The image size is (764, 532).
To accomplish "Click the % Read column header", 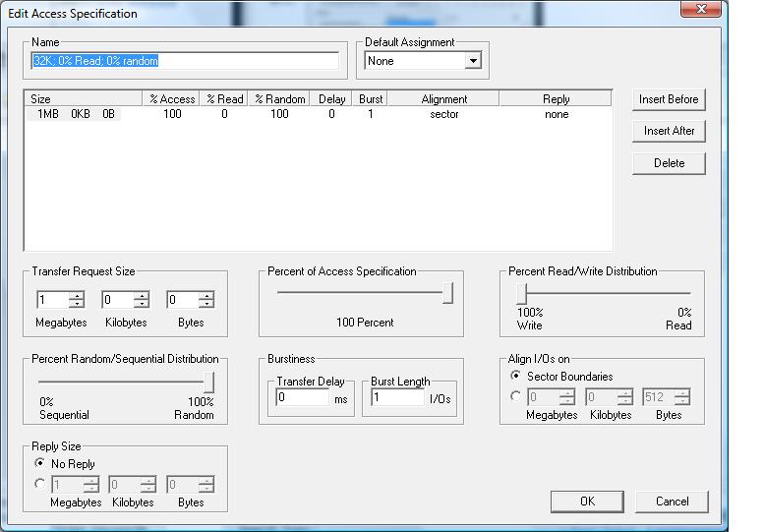I will [224, 99].
